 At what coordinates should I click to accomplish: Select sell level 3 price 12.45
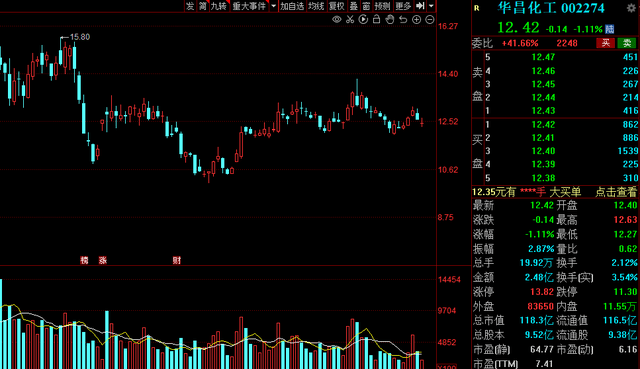click(543, 84)
